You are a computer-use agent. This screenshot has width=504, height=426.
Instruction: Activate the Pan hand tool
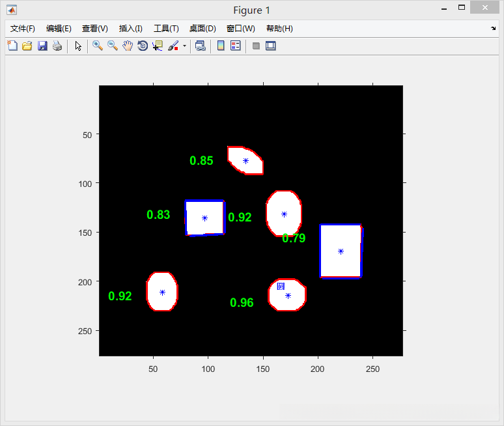point(128,46)
